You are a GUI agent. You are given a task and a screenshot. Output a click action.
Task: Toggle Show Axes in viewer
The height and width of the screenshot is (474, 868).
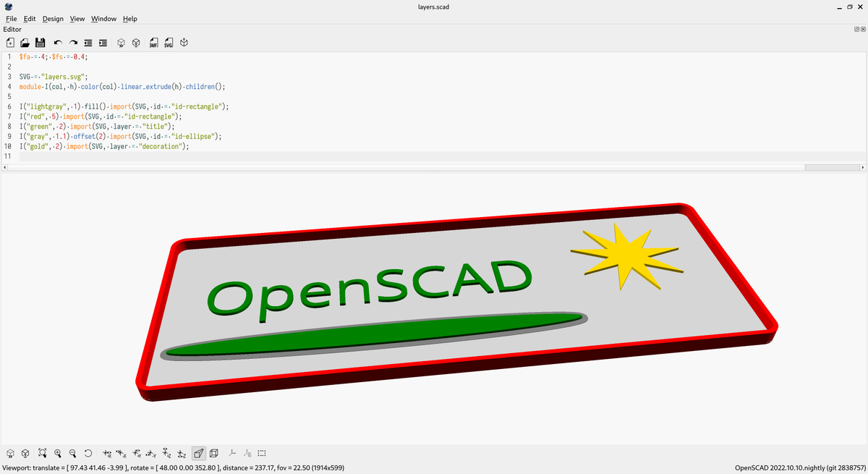pyautogui.click(x=232, y=454)
